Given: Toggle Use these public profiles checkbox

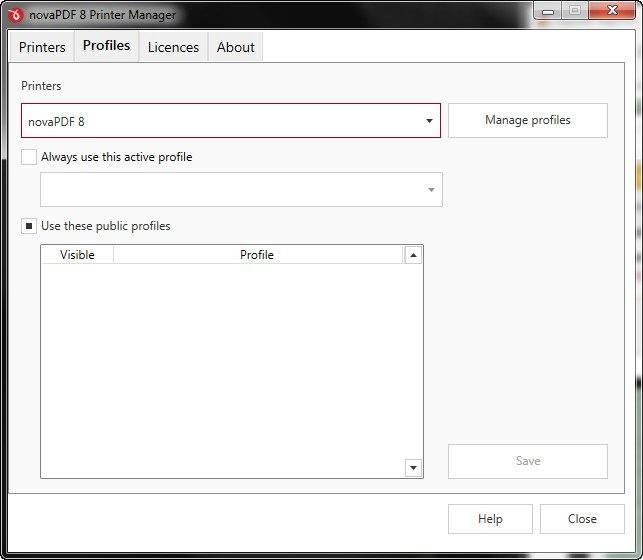Looking at the screenshot, I should pos(29,226).
